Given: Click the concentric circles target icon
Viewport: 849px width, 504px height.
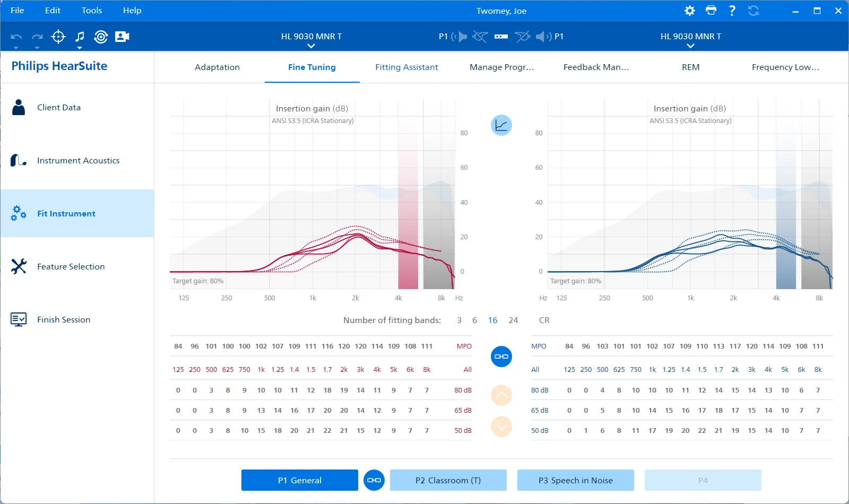Looking at the screenshot, I should pos(101,37).
